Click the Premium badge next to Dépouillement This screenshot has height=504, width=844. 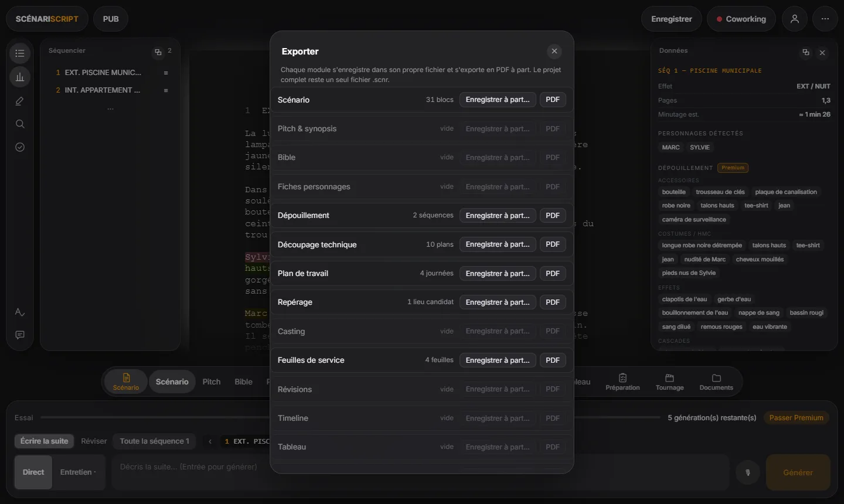point(733,168)
